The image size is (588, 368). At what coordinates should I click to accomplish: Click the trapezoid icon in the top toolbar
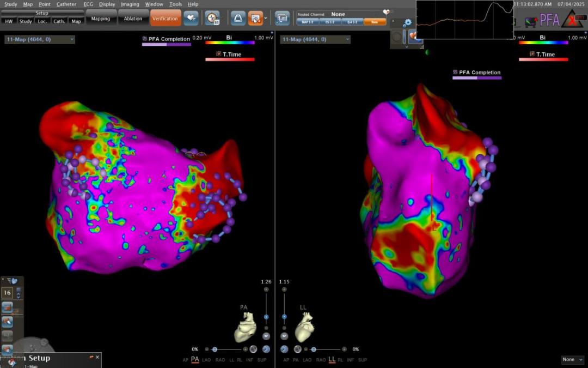click(x=238, y=18)
